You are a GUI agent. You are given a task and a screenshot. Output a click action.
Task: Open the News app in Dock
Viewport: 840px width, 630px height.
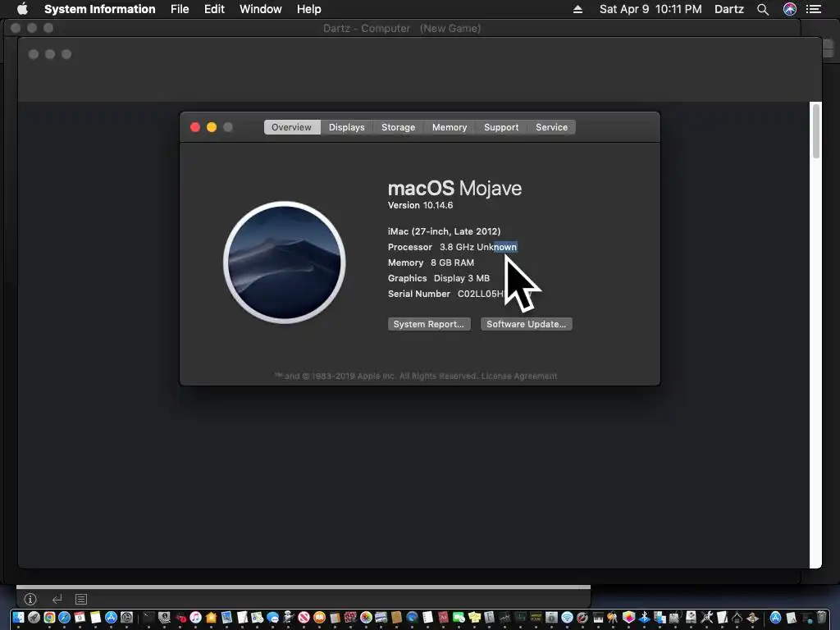click(x=304, y=617)
